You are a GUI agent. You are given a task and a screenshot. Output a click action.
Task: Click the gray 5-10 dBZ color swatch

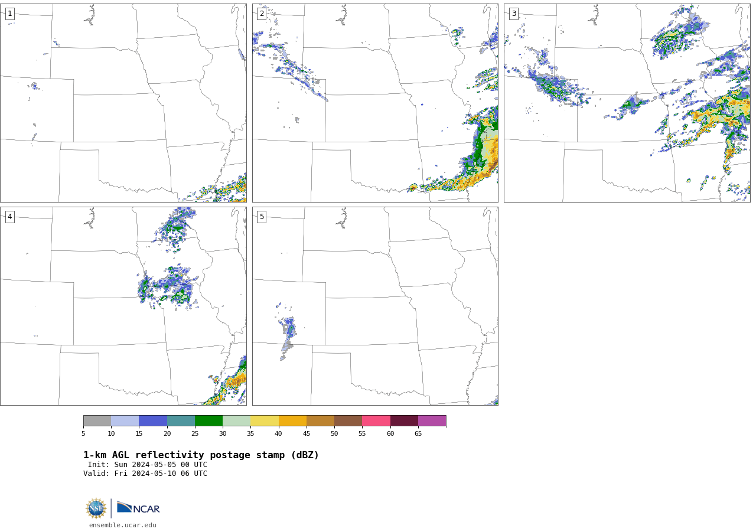97,420
